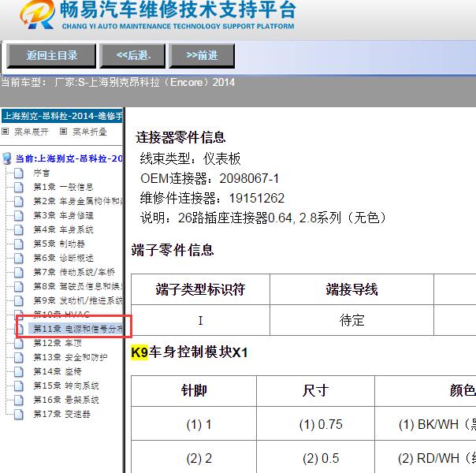Screen dimensions: 476x473
Task: Click the 连接器零件信息 heading
Action: click(x=180, y=137)
